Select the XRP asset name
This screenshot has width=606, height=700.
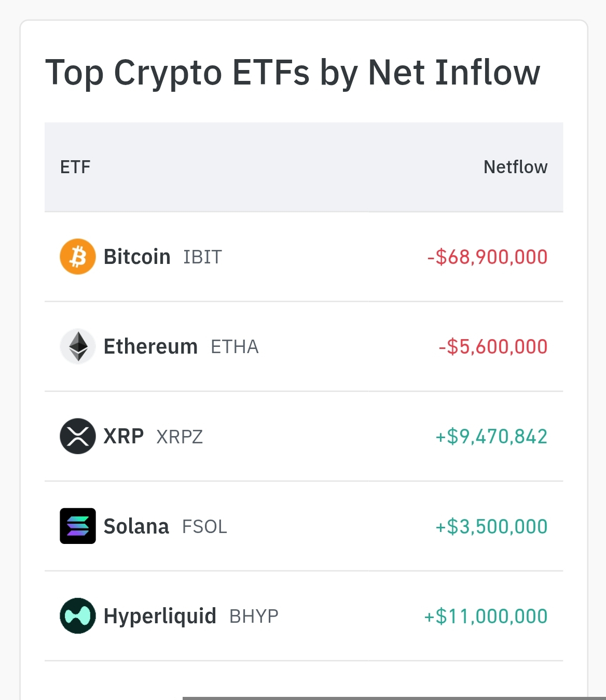point(123,436)
